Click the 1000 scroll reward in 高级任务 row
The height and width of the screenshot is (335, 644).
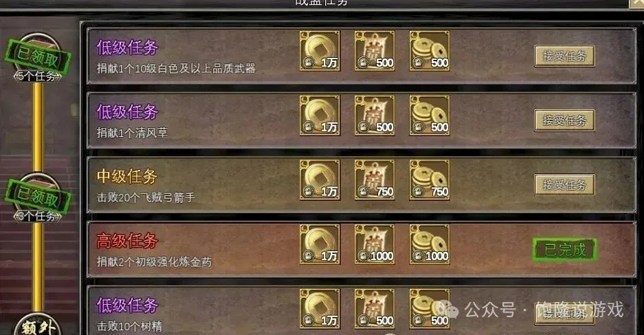[x=375, y=244]
